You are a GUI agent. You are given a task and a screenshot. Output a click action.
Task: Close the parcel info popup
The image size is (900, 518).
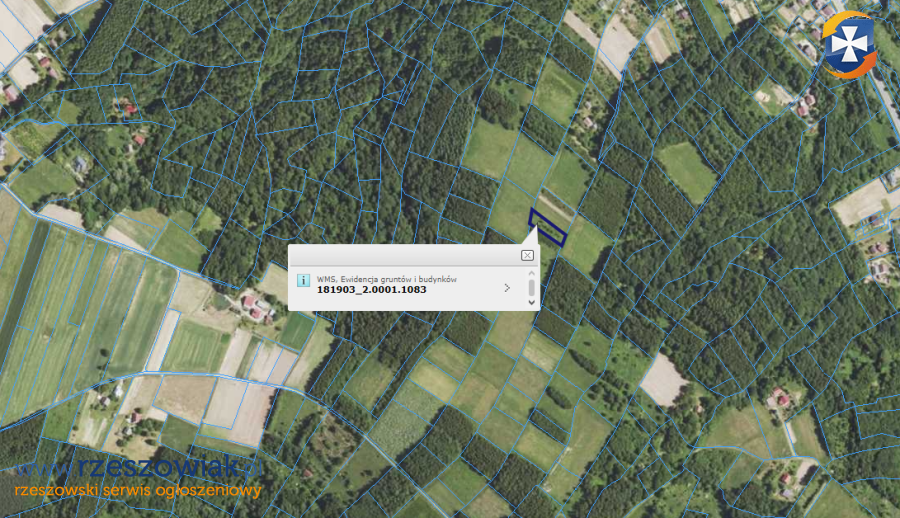coord(527,256)
